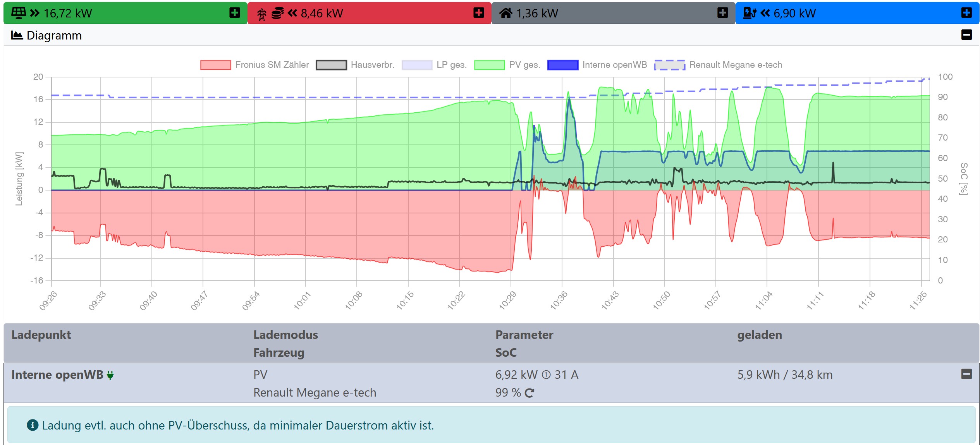Open the blue 6,90 kW charging panel header
Image resolution: width=980 pixels, height=445 pixels.
click(x=966, y=13)
